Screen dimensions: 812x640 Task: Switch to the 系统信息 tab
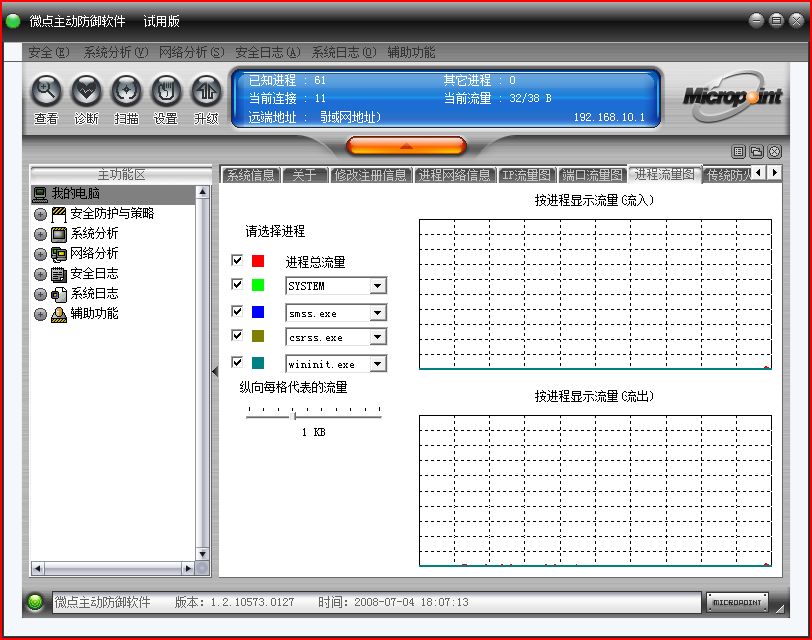251,175
